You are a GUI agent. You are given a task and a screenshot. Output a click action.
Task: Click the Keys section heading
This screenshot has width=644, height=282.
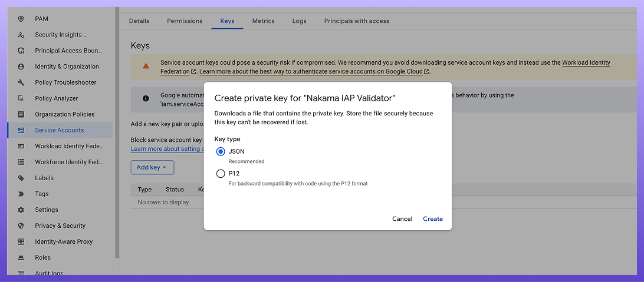click(140, 45)
